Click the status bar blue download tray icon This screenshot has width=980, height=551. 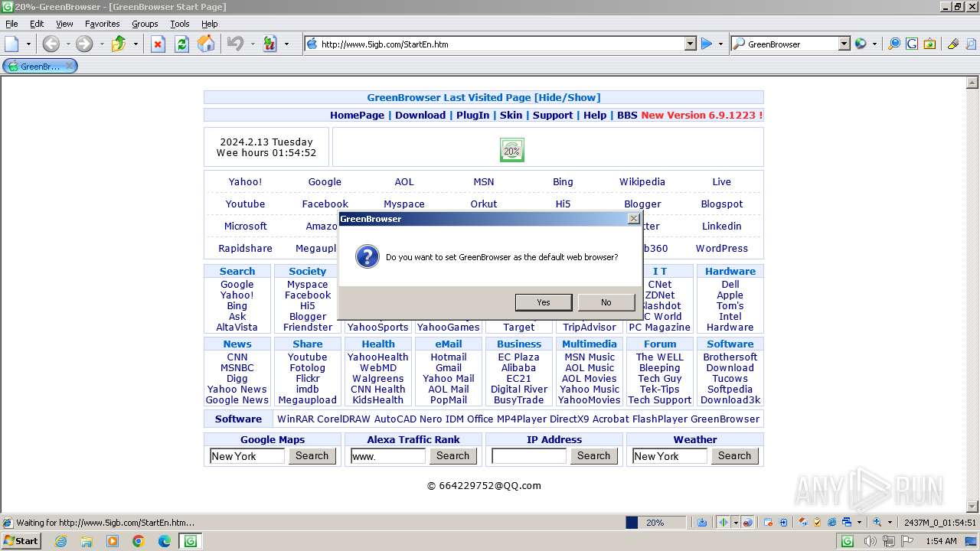[x=702, y=523]
